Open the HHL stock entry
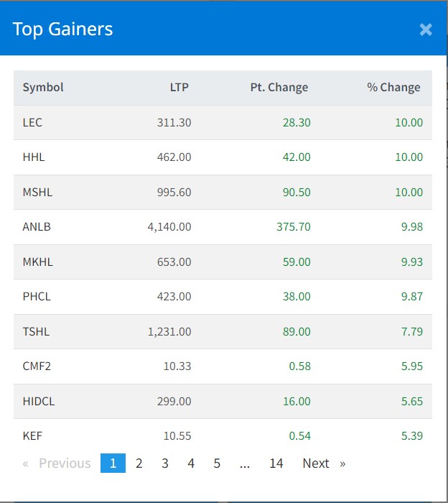The height and width of the screenshot is (503, 448). [34, 157]
